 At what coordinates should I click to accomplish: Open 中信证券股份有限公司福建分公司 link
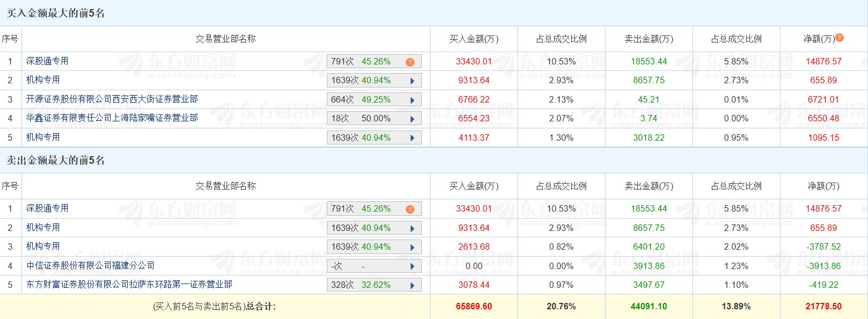(90, 265)
